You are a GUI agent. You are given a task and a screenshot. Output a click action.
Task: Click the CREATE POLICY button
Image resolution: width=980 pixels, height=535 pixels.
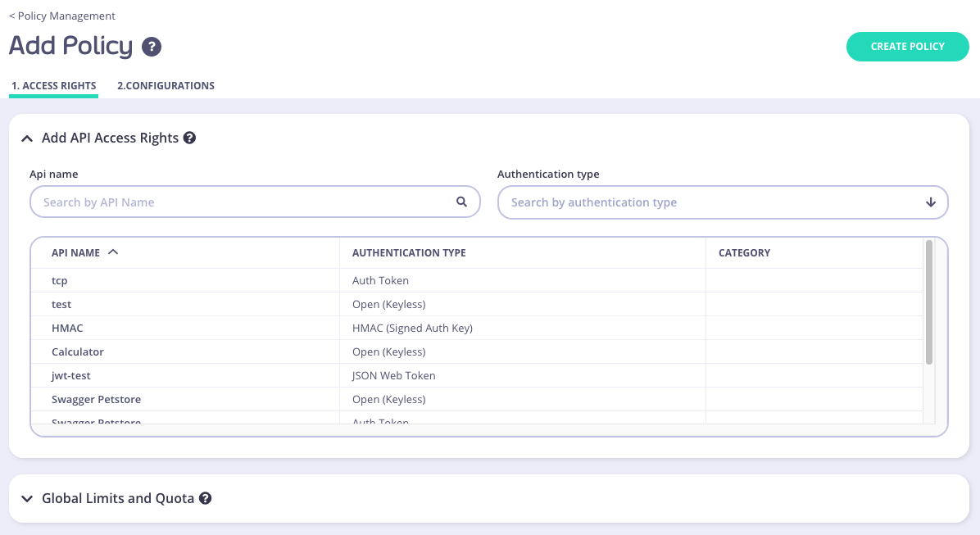pos(907,47)
